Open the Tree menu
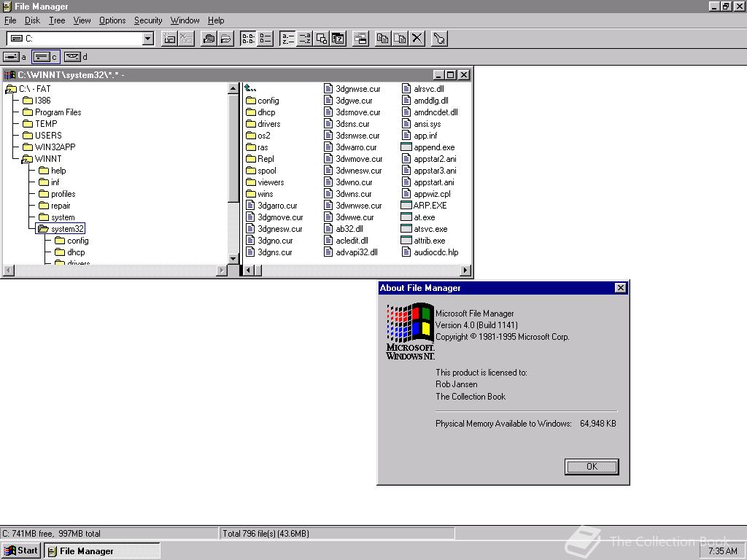 click(x=57, y=20)
